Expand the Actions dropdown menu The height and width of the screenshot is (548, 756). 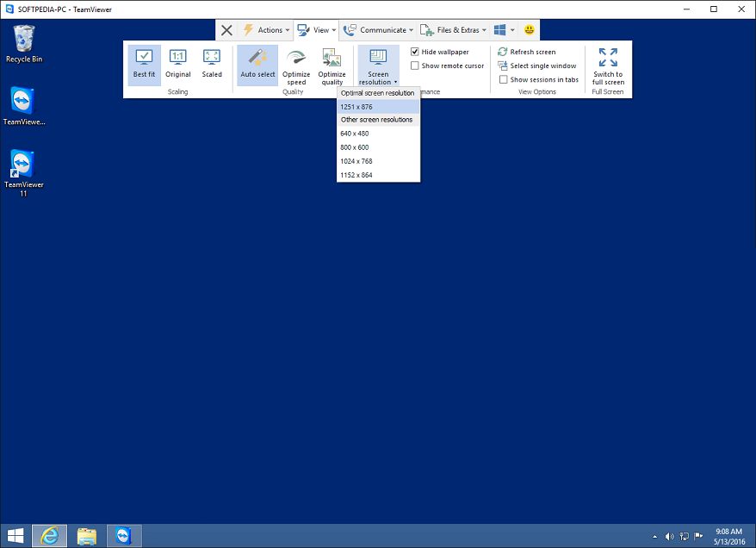(266, 30)
